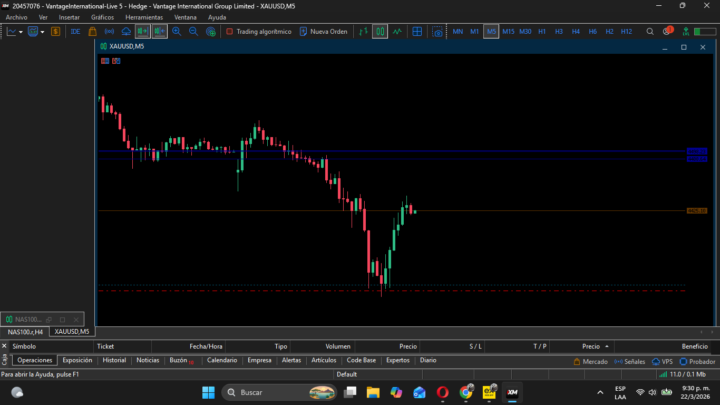The height and width of the screenshot is (405, 720).
Task: Select the MN timeframe
Action: (x=457, y=32)
